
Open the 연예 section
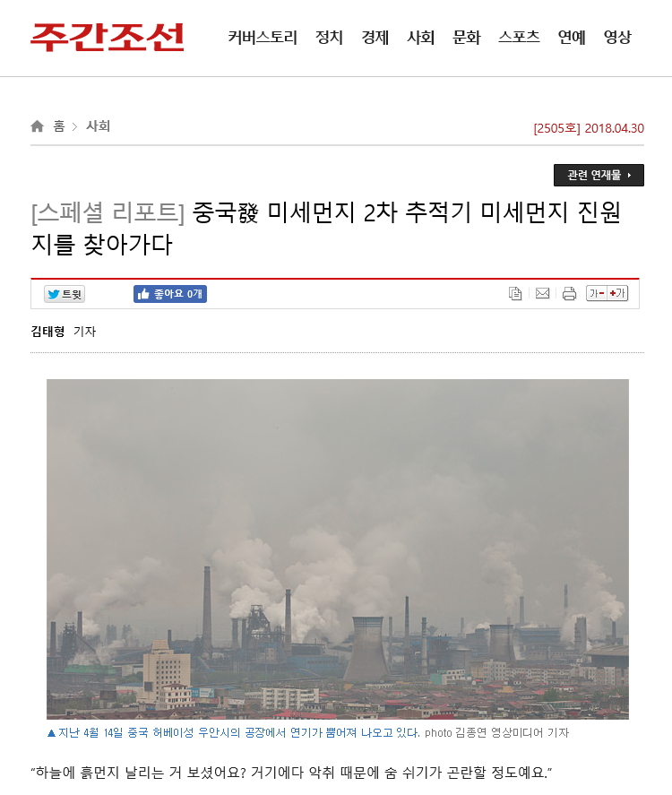point(572,37)
